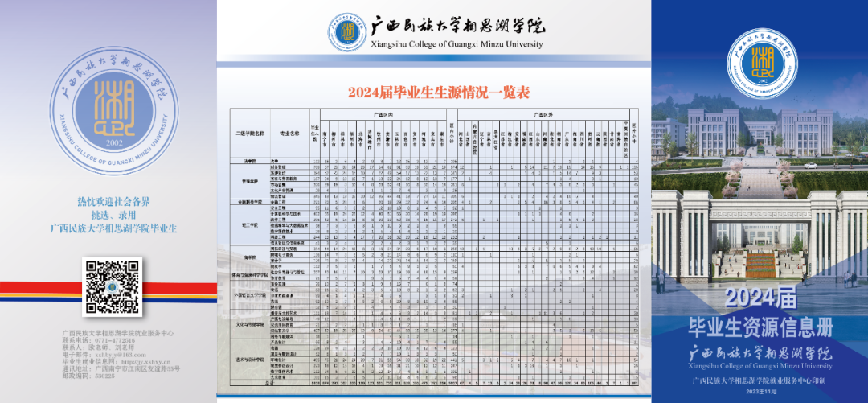This screenshot has height=403, width=868.
Task: Click the 毕业生人数 column header
Action: click(x=315, y=134)
